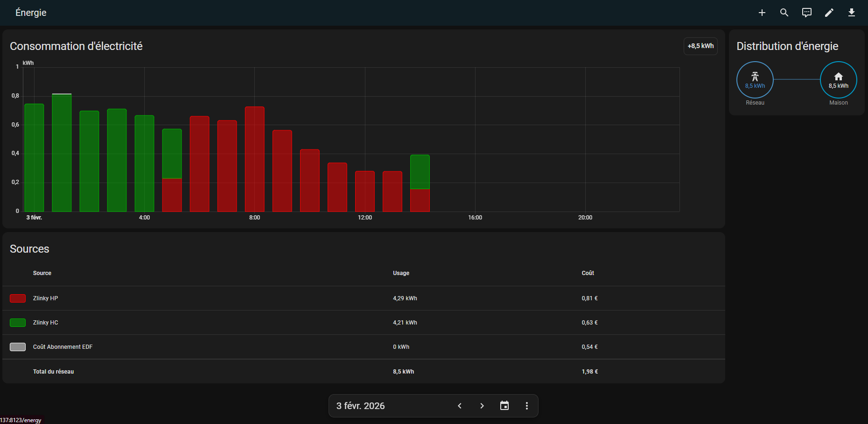Image resolution: width=868 pixels, height=424 pixels.
Task: Click the Réseau grid pylon circle
Action: pyautogui.click(x=755, y=80)
